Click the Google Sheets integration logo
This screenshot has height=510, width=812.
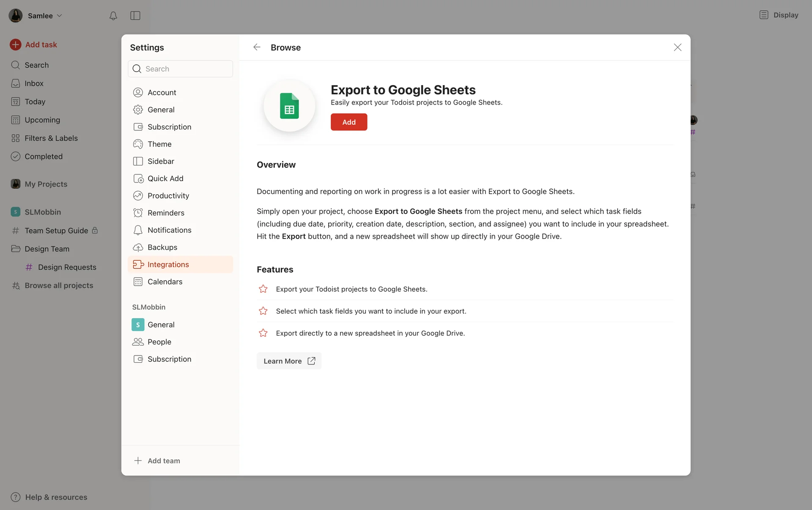pos(289,106)
